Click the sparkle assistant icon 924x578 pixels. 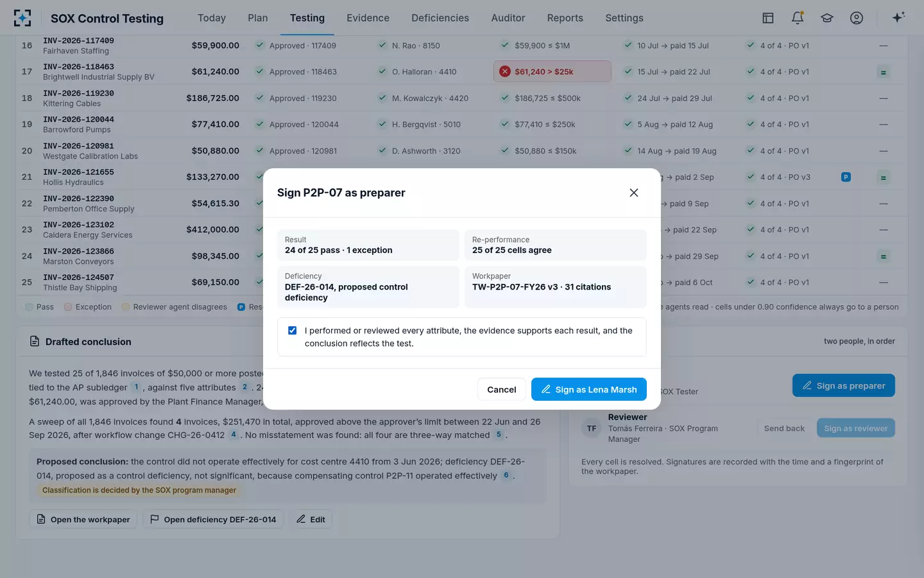click(898, 17)
